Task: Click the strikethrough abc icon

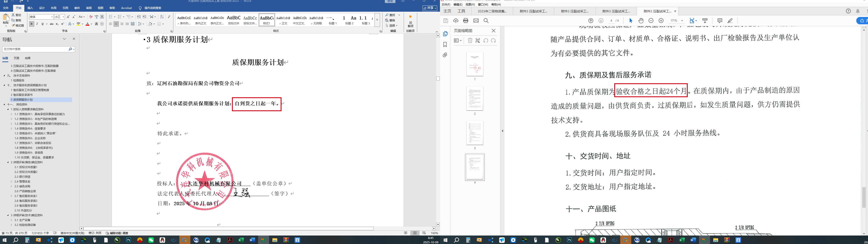Action: 52,24
